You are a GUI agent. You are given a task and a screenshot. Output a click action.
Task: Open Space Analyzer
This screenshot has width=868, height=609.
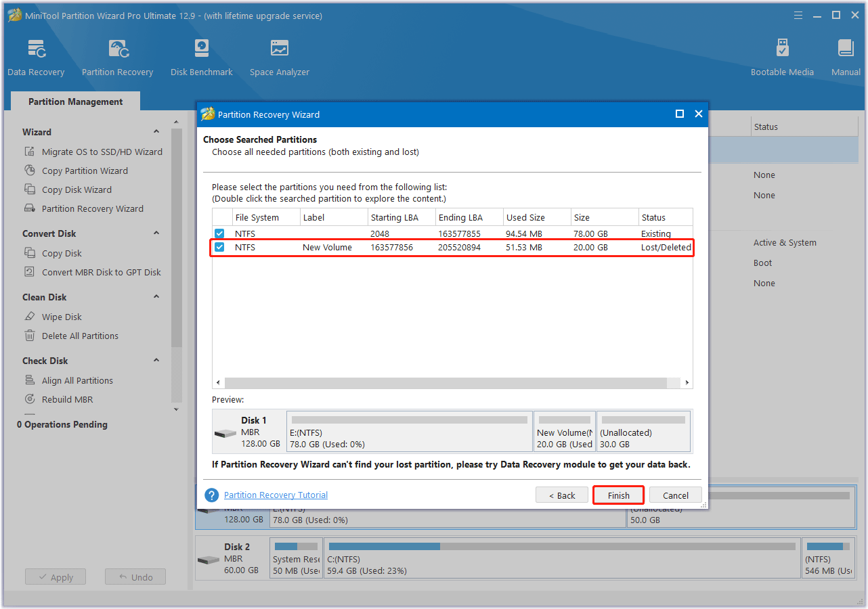pyautogui.click(x=279, y=57)
